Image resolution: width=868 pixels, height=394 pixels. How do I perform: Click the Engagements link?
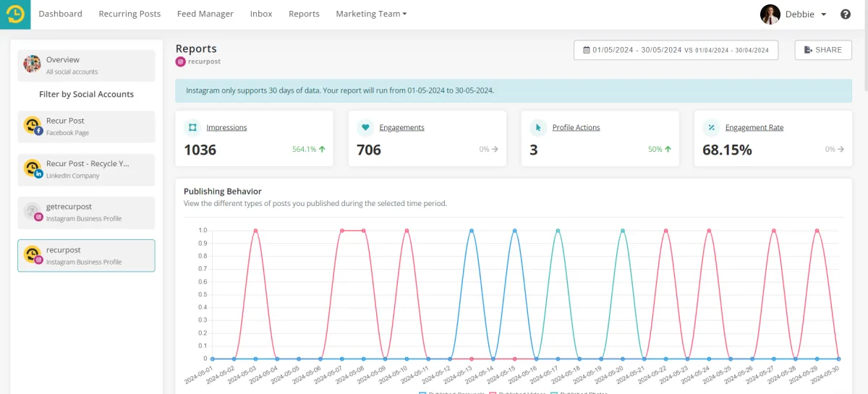(x=401, y=127)
